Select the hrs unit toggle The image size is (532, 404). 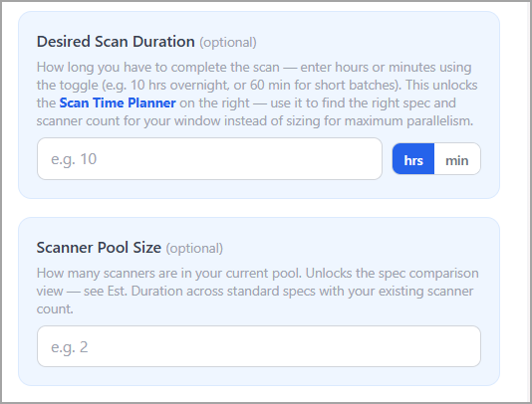point(413,159)
